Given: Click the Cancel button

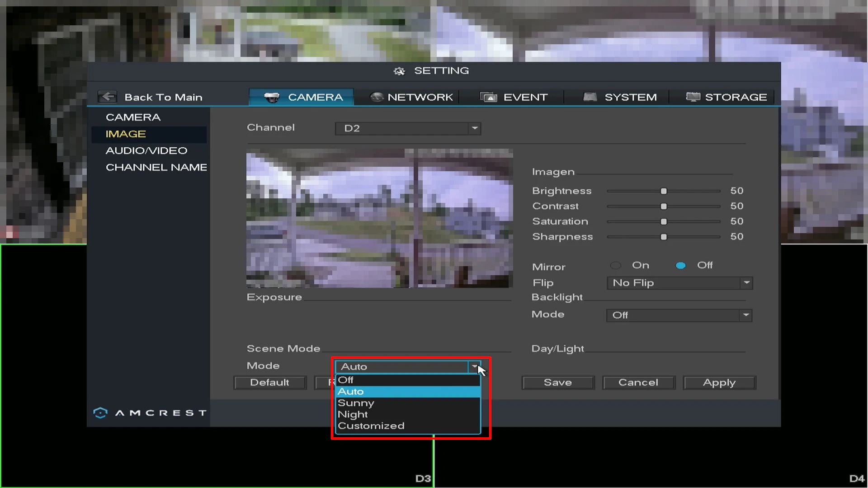Looking at the screenshot, I should pos(638,383).
